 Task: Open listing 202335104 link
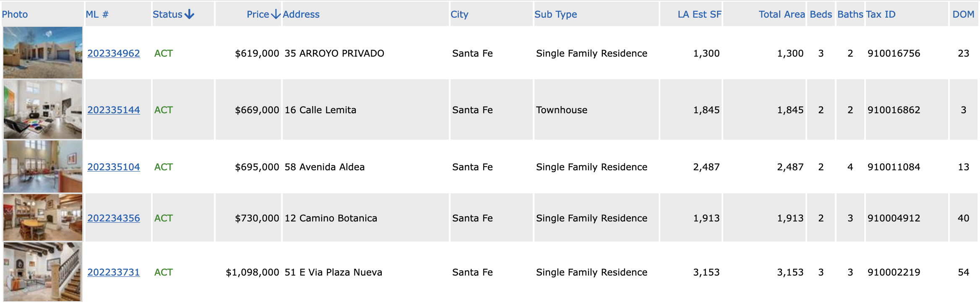click(x=114, y=167)
